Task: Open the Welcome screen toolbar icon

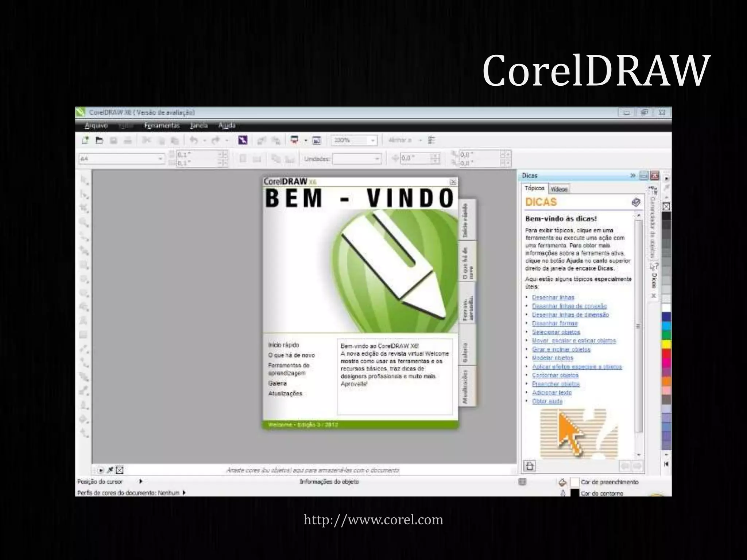Action: click(317, 140)
